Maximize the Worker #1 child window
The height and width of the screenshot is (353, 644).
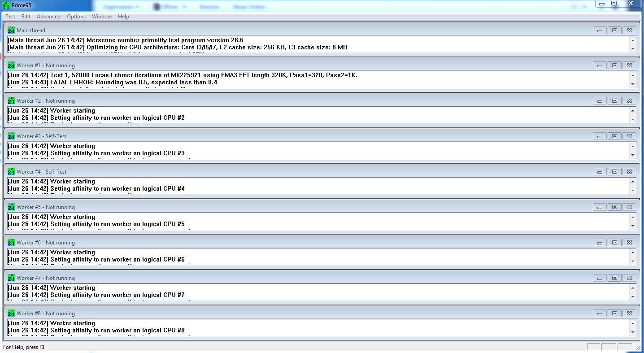point(614,65)
